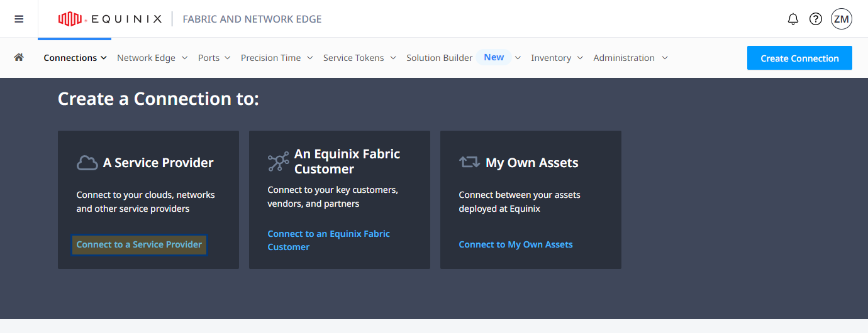Click the Equinix Fabric Customer network icon

pyautogui.click(x=278, y=161)
